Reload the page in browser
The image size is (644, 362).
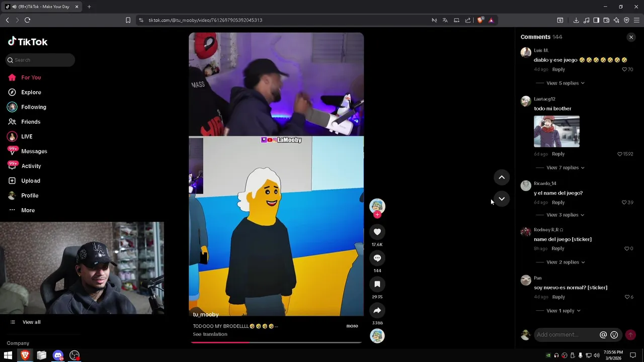point(27,20)
